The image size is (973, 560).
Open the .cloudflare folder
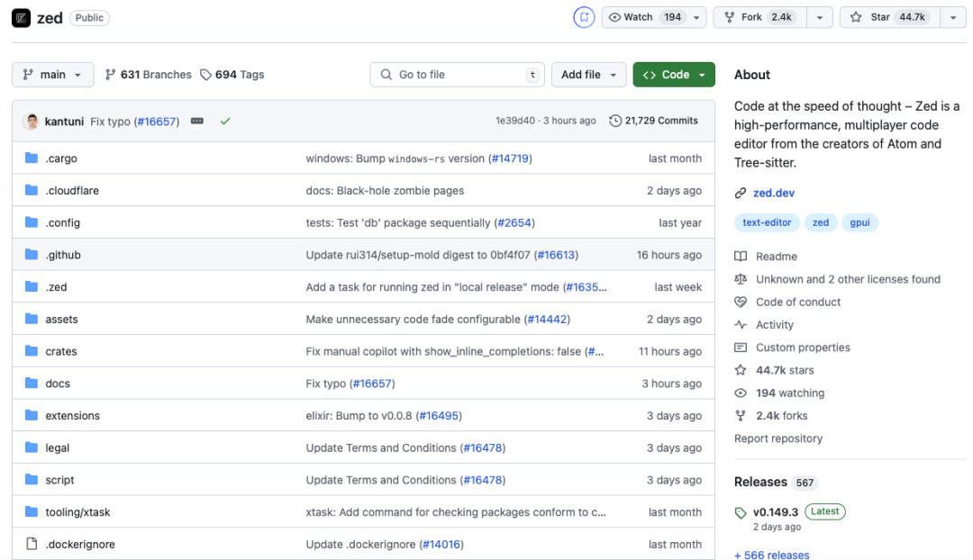[72, 190]
